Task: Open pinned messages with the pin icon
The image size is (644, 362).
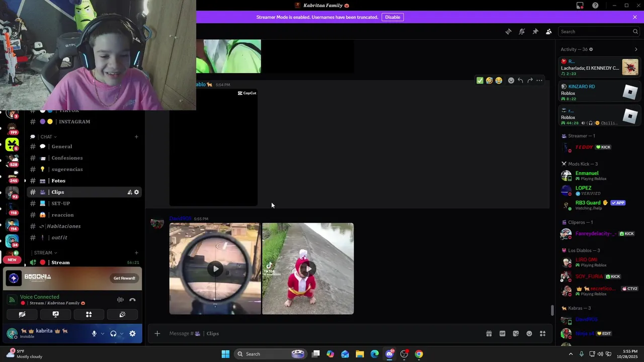Action: (x=535, y=32)
